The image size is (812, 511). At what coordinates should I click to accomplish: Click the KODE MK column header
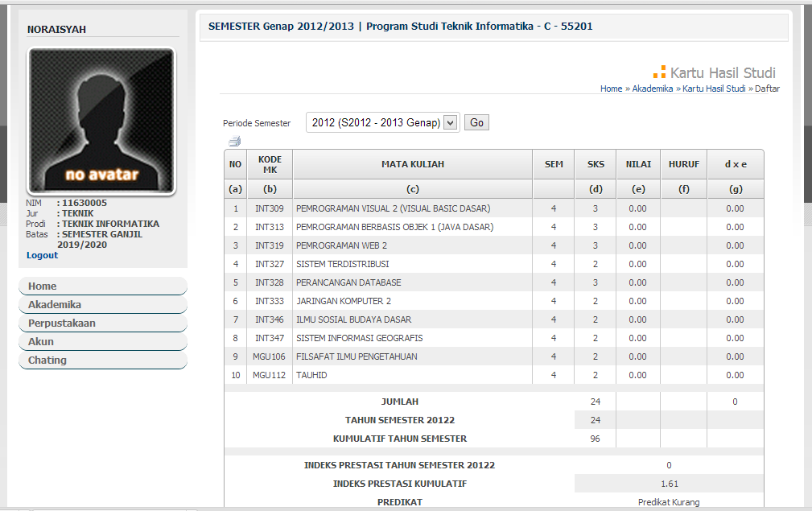270,164
